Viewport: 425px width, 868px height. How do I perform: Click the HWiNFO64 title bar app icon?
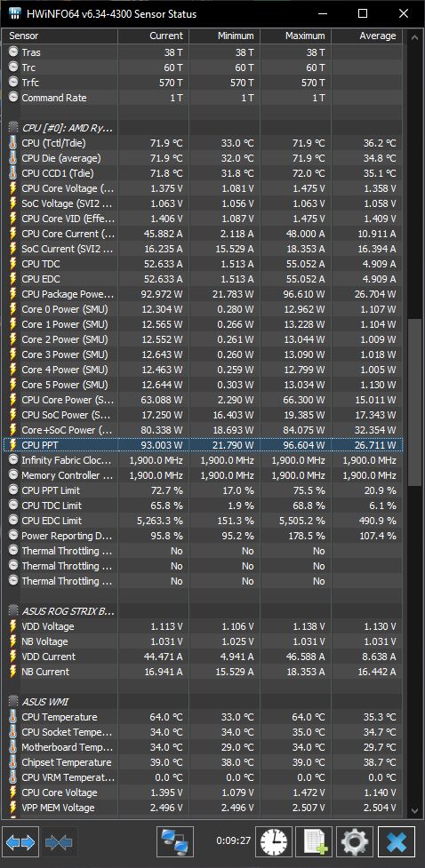15,13
